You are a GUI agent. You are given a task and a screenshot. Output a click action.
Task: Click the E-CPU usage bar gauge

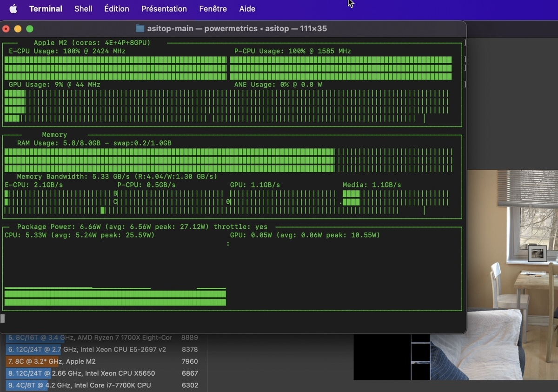[x=115, y=68]
